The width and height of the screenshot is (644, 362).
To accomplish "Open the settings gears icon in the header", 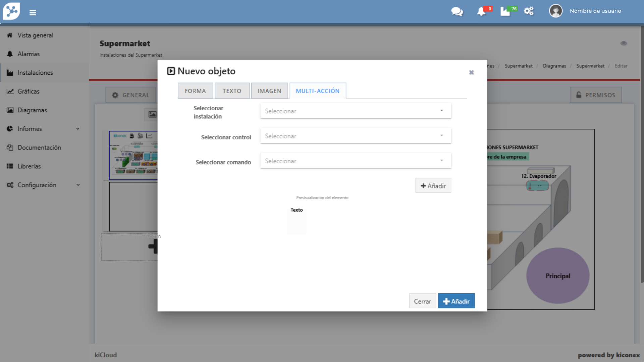I will 529,11.
